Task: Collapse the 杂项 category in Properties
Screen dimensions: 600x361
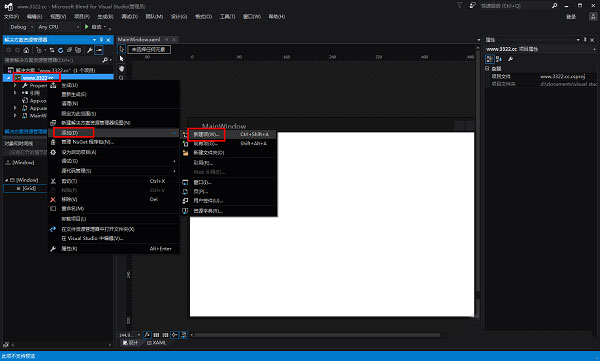Action: [487, 69]
